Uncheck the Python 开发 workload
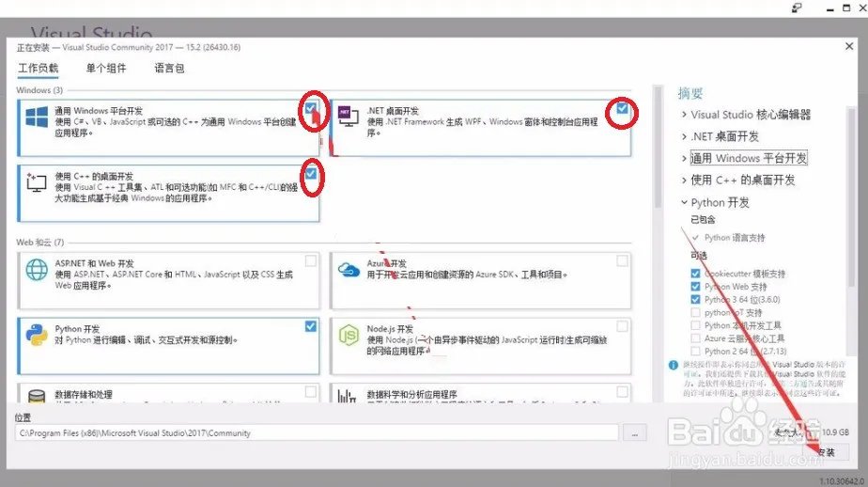The height and width of the screenshot is (487, 868). pyautogui.click(x=311, y=326)
